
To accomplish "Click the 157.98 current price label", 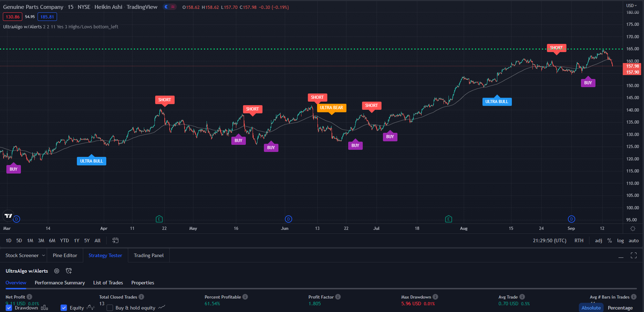I will (632, 66).
